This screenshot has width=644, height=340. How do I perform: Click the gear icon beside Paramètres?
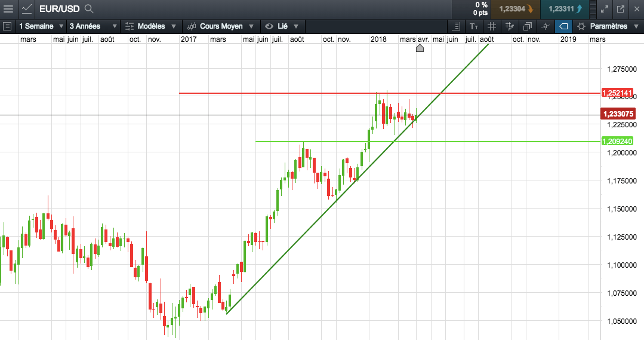click(581, 26)
